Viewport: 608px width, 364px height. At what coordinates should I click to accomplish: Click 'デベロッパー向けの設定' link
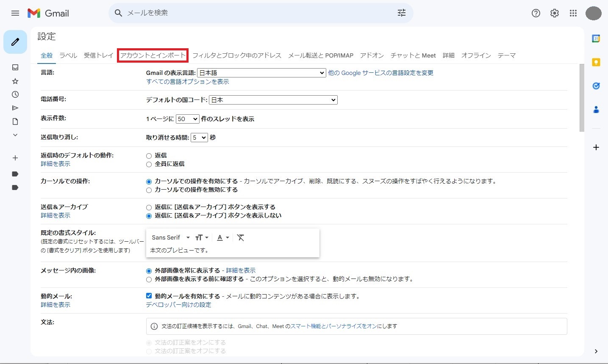(x=178, y=305)
